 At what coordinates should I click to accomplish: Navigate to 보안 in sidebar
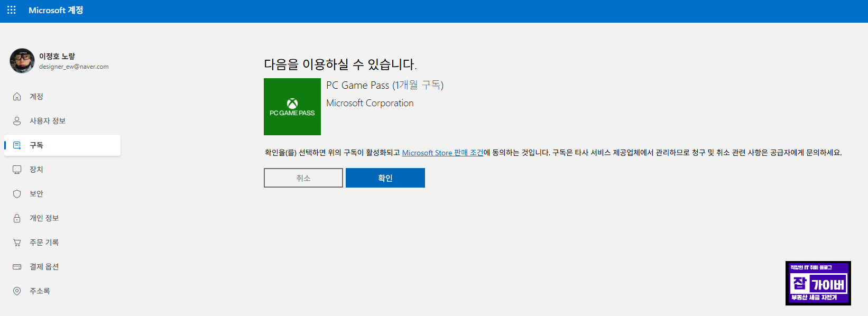[62, 194]
